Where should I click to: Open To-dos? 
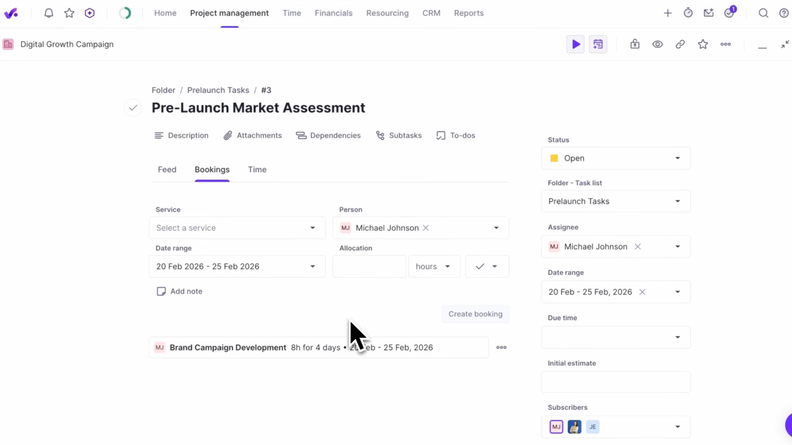456,135
